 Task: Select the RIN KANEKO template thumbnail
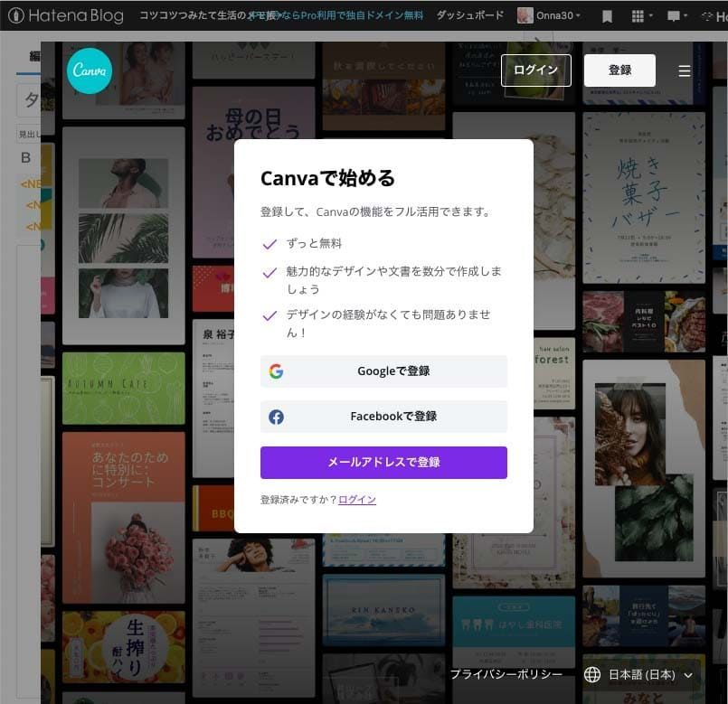(x=383, y=610)
